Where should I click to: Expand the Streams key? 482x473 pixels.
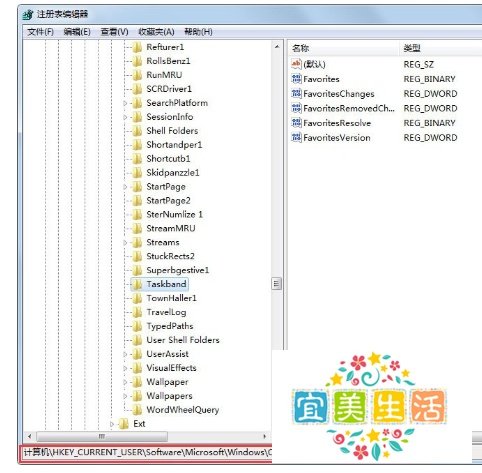[125, 243]
